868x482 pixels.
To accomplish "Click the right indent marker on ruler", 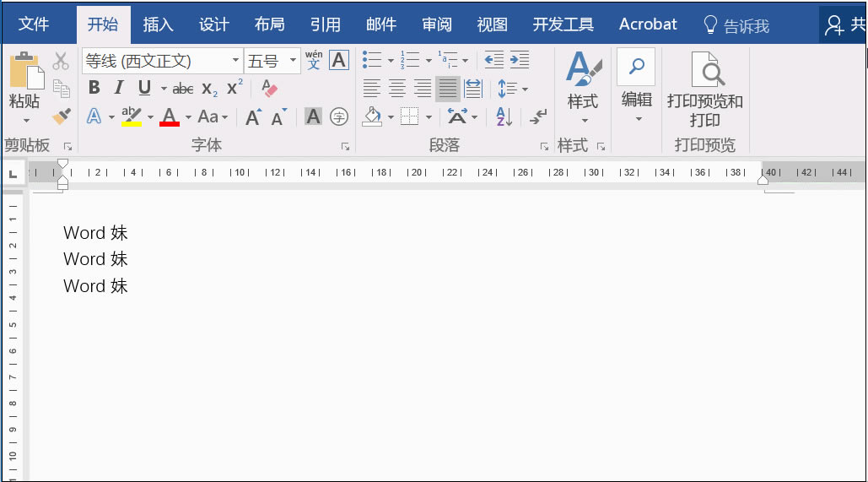I will 763,180.
